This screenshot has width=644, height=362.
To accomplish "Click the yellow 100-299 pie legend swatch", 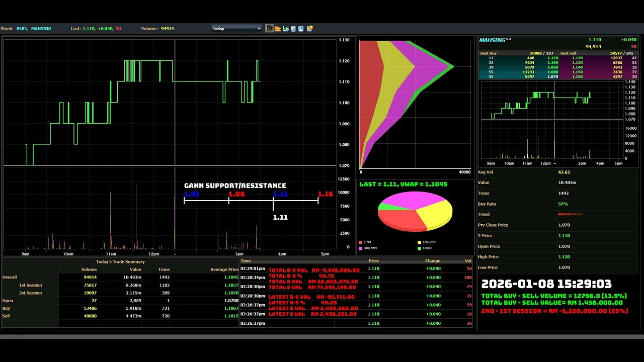I will 419,242.
